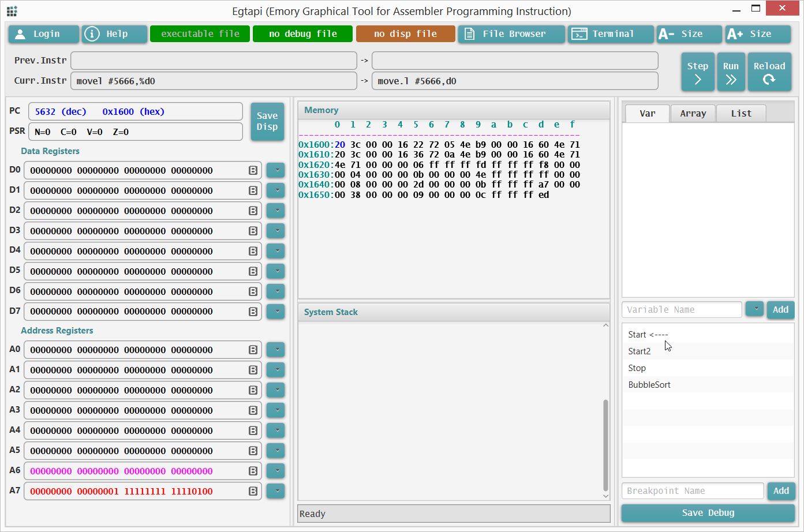Open the D3 register format dropdown

pyautogui.click(x=276, y=231)
